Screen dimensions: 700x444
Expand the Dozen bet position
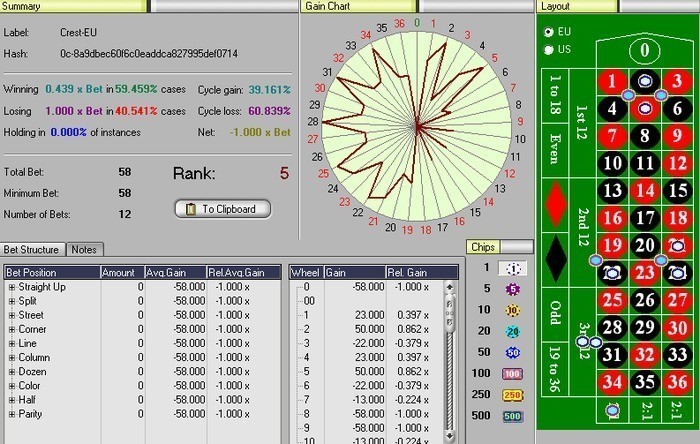12,371
